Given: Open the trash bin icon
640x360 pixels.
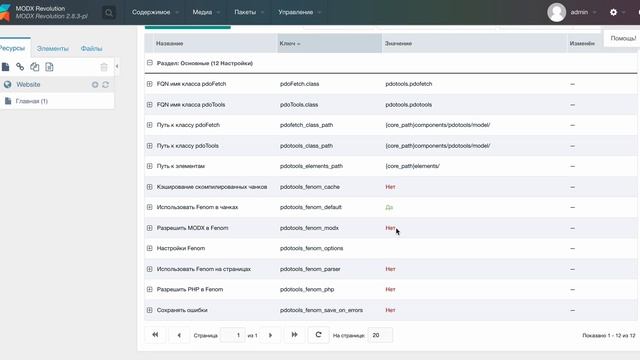Looking at the screenshot, I should click(x=104, y=67).
